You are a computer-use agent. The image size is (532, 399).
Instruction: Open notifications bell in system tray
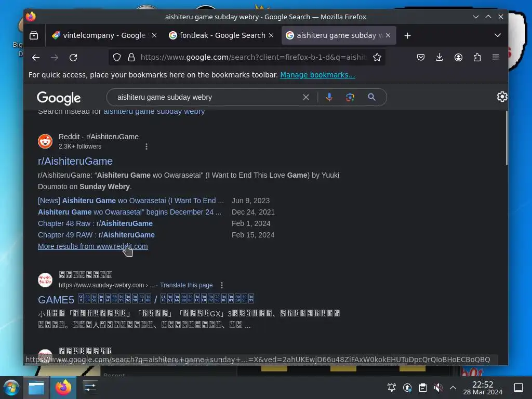(392, 388)
